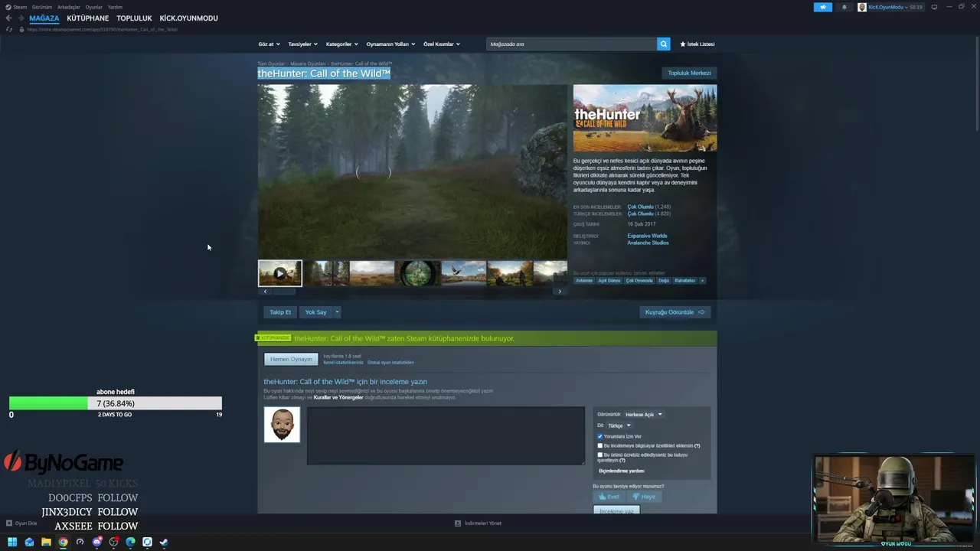Click the Açık Dünya tag
Image resolution: width=980 pixels, height=551 pixels.
click(x=609, y=280)
